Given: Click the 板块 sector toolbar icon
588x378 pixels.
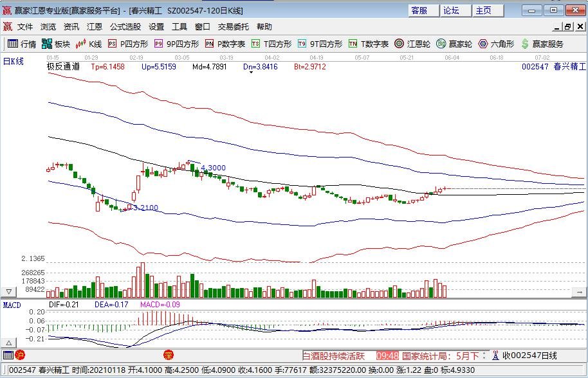Looking at the screenshot, I should [55, 44].
